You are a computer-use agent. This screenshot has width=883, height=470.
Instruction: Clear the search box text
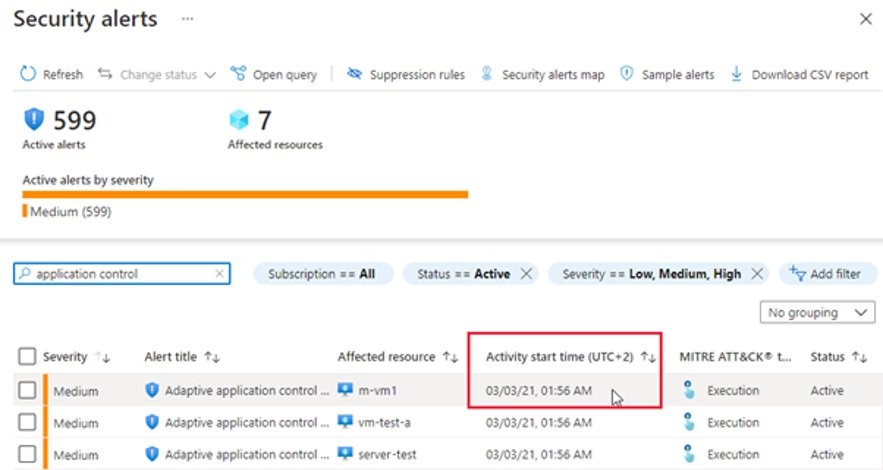tap(220, 274)
